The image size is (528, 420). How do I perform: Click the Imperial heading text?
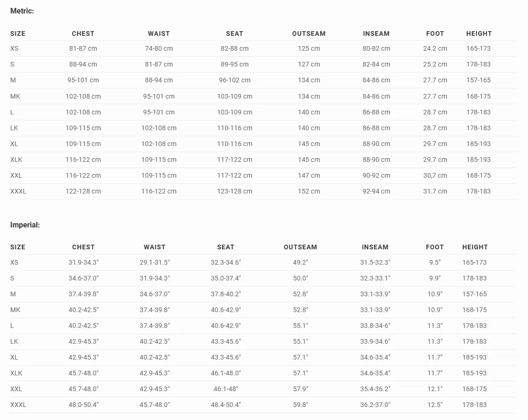point(25,225)
